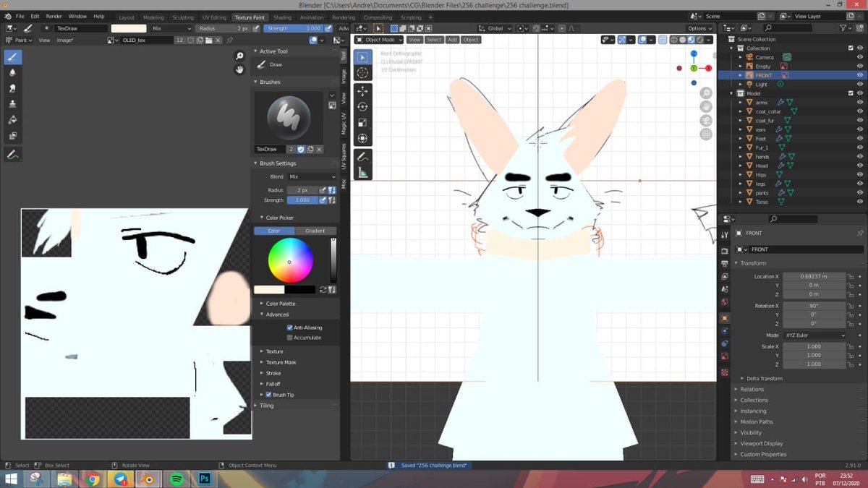Select the Mask tool in image editor
This screenshot has width=868, height=488.
point(13,136)
